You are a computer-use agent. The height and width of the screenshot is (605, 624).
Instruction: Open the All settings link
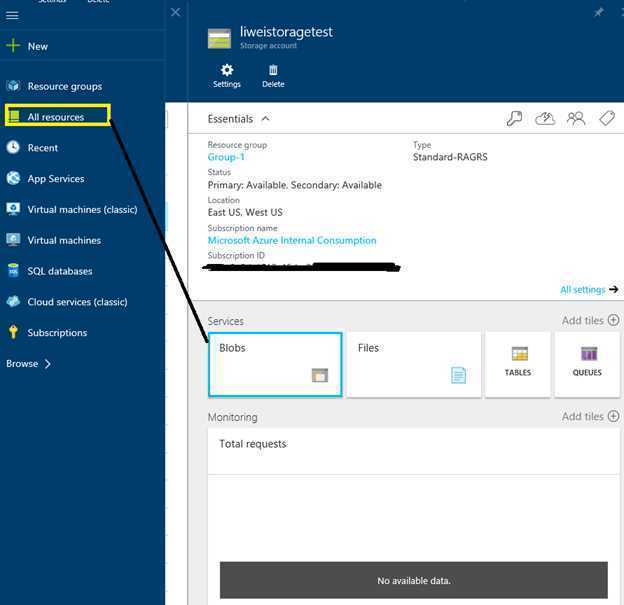589,289
